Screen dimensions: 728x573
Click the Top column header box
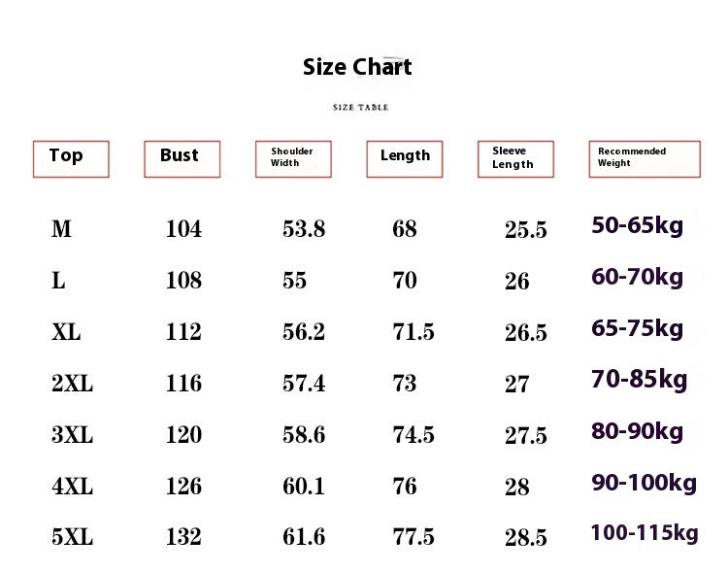click(x=71, y=158)
